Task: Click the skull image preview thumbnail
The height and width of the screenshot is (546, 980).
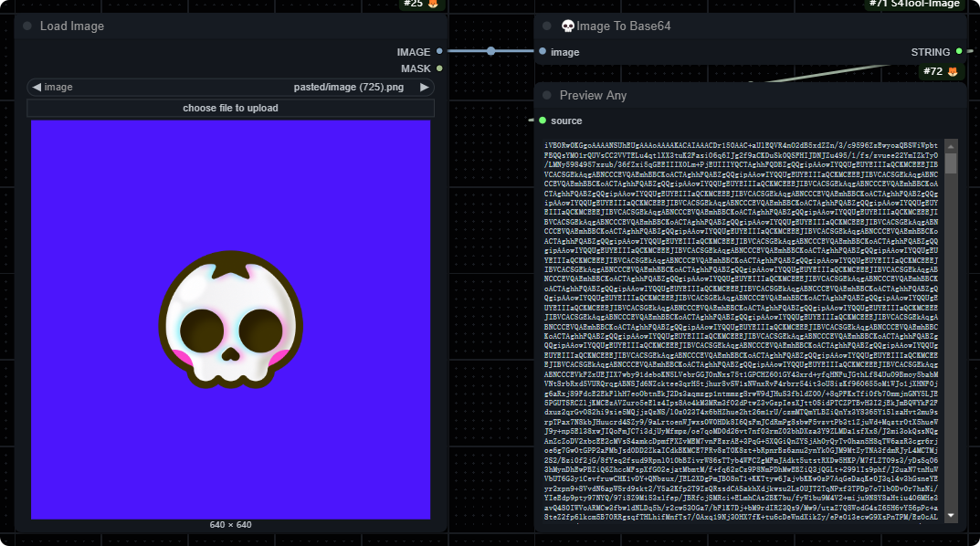Action: click(230, 320)
